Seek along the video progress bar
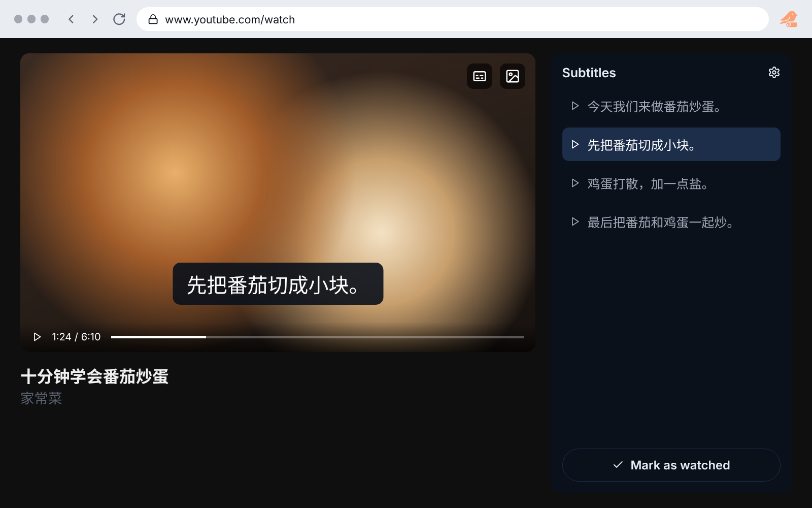 [x=317, y=337]
